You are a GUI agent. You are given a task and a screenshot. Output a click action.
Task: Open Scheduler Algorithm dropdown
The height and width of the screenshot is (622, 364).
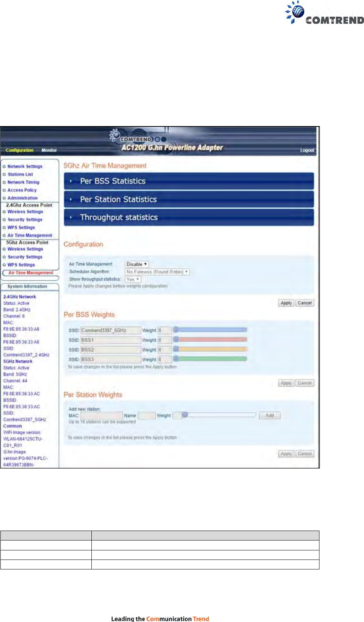(157, 272)
